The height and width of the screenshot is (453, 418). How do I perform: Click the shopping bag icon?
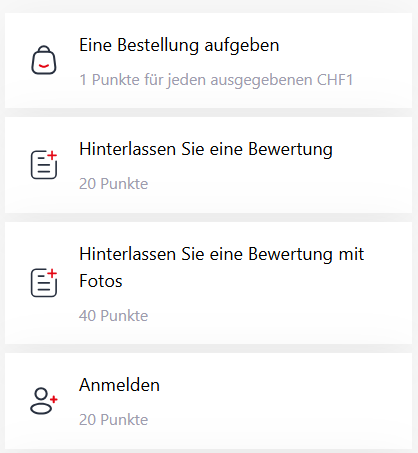(44, 60)
